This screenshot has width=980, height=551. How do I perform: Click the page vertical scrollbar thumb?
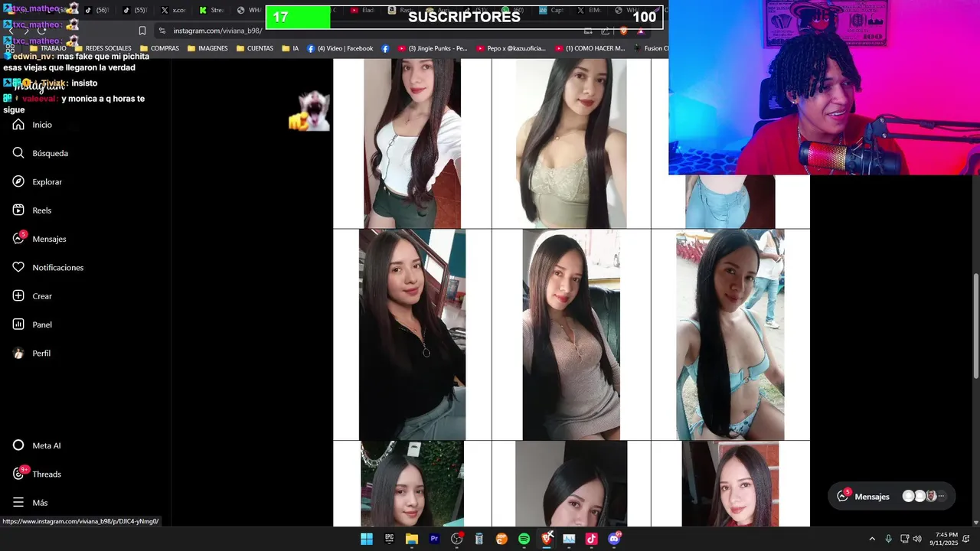975,325
